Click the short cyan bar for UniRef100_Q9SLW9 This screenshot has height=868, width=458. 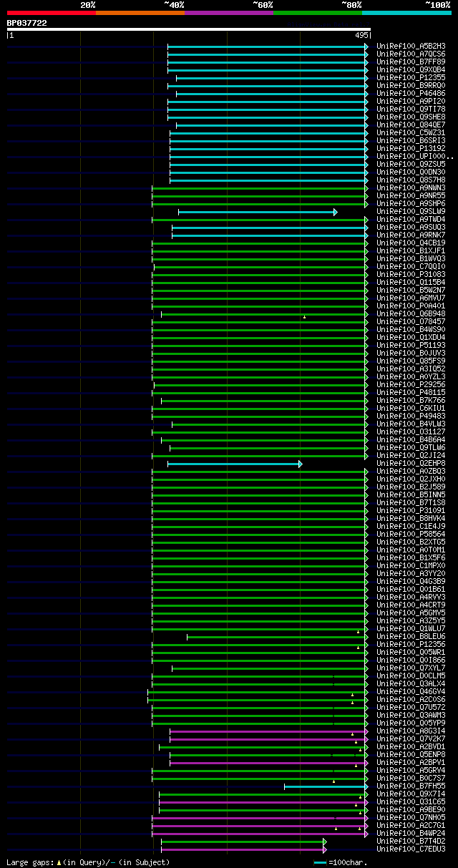click(x=258, y=212)
